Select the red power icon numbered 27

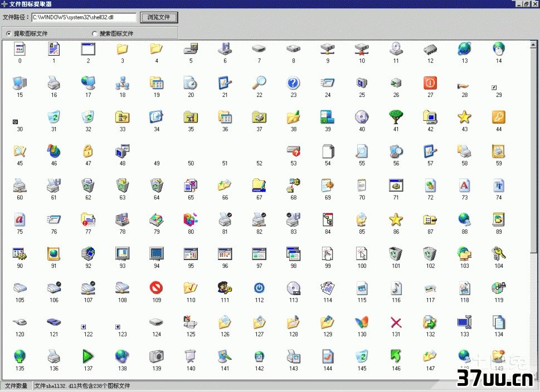(430, 83)
